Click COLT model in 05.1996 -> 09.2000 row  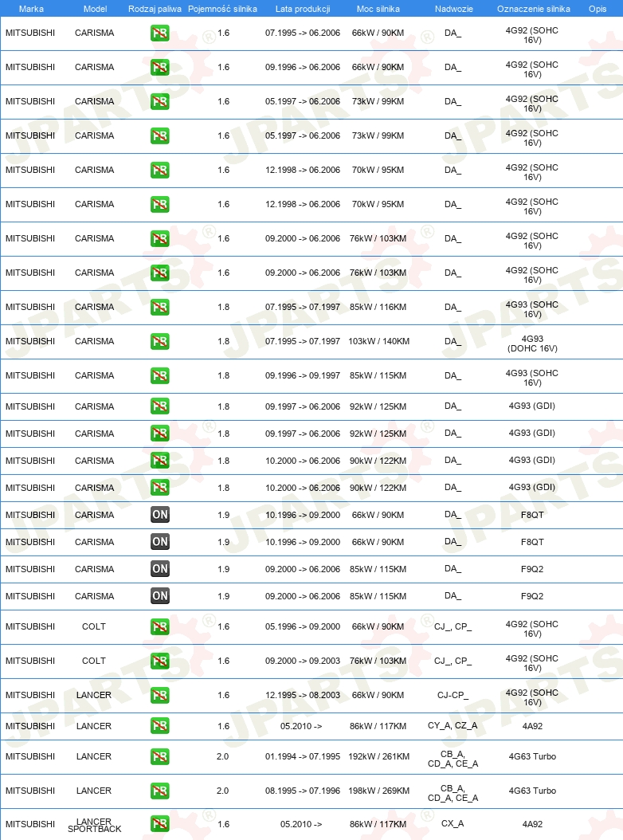tap(94, 626)
